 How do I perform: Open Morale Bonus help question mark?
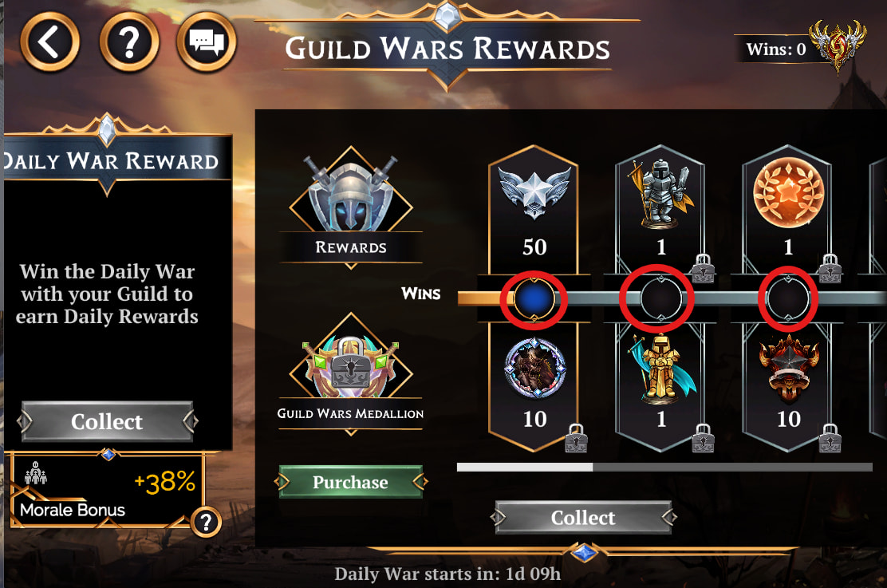tap(206, 523)
